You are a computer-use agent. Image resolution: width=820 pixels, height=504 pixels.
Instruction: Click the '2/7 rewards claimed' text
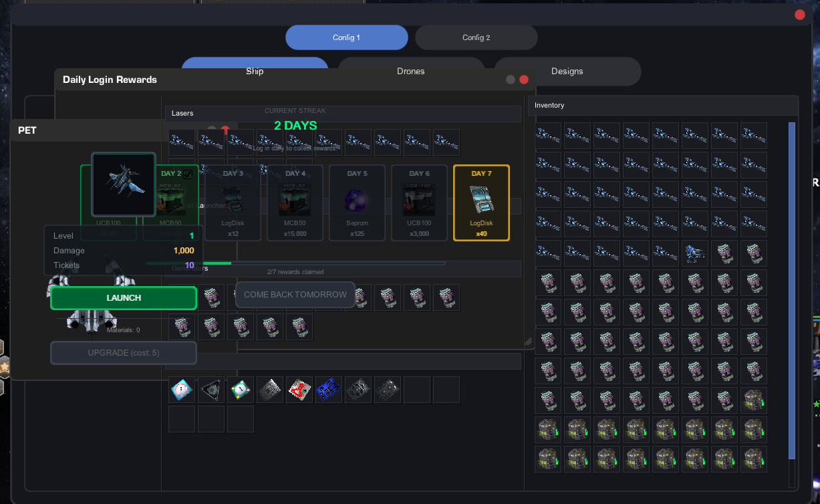tap(295, 272)
